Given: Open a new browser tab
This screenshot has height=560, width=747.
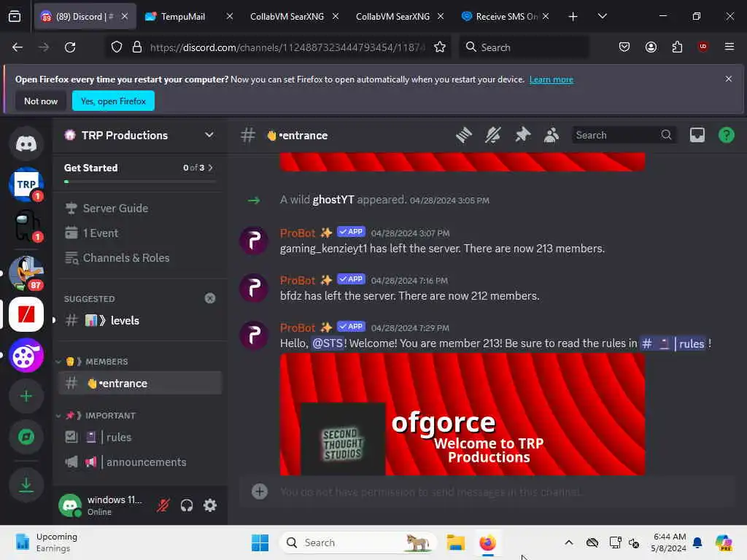Looking at the screenshot, I should point(573,17).
